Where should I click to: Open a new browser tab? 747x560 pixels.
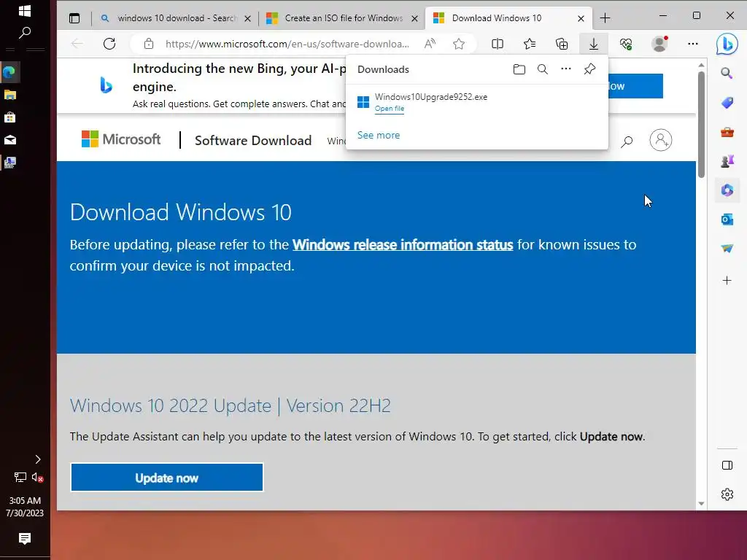605,18
